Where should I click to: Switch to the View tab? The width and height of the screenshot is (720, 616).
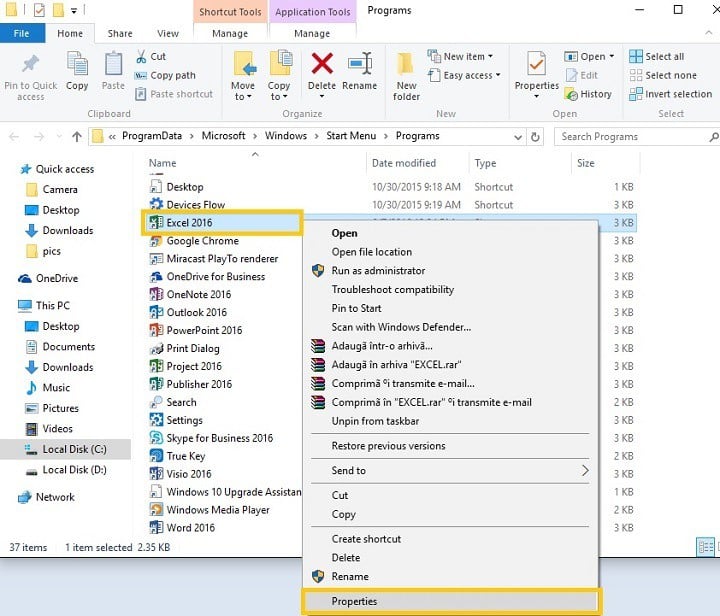168,34
